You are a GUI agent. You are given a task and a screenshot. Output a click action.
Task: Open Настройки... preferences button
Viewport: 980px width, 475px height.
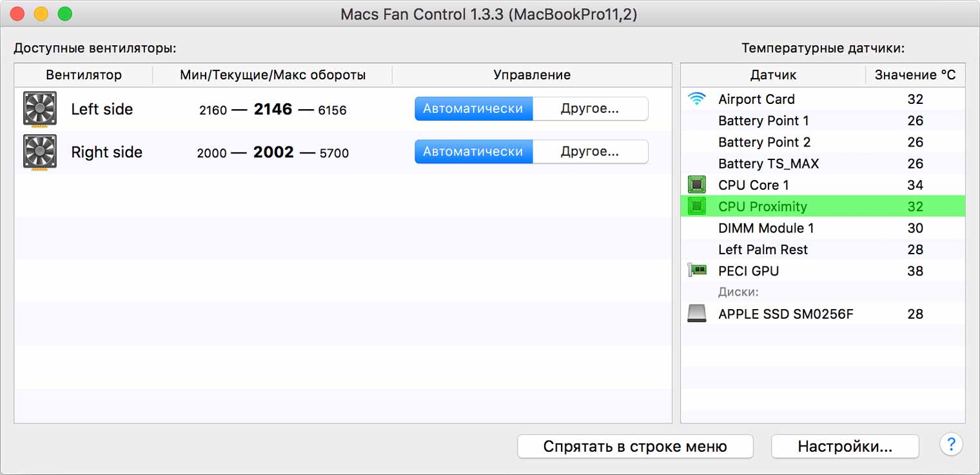(x=845, y=447)
